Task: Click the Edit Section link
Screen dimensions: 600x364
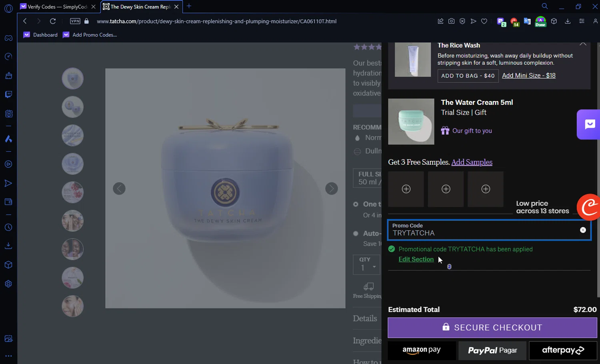Action: (416, 259)
